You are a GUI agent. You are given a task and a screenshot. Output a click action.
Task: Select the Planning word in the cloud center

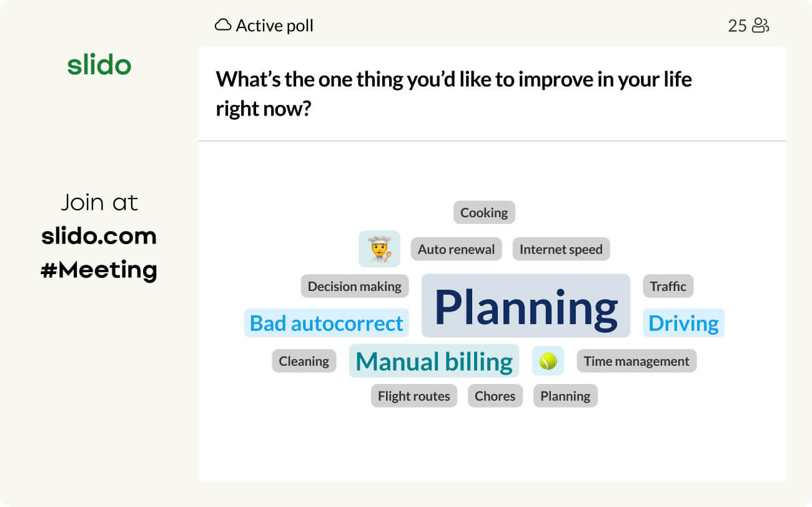click(x=525, y=305)
